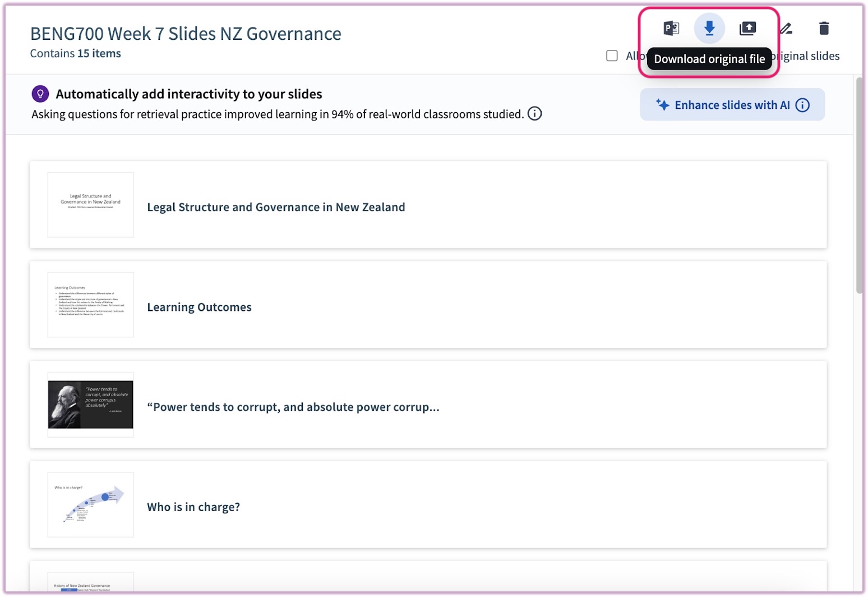Click the pencil edit icon
This screenshot has height=597, width=868.
click(x=786, y=28)
